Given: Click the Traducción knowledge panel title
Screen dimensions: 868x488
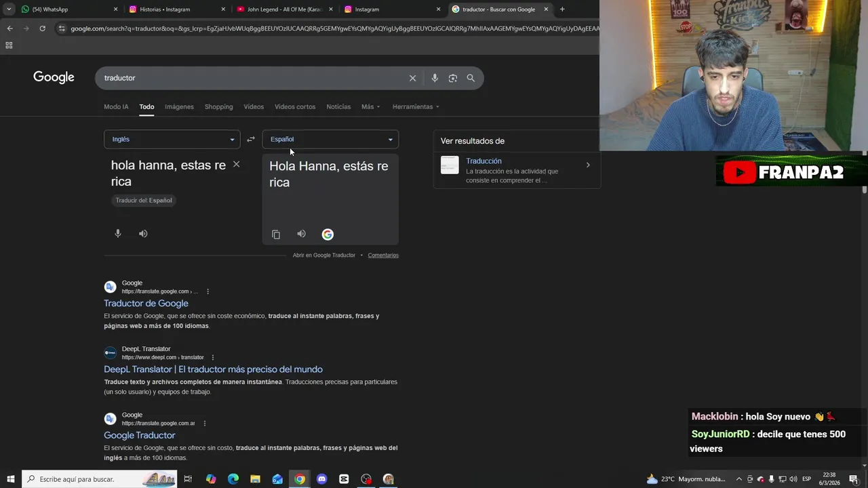Looking at the screenshot, I should [484, 161].
